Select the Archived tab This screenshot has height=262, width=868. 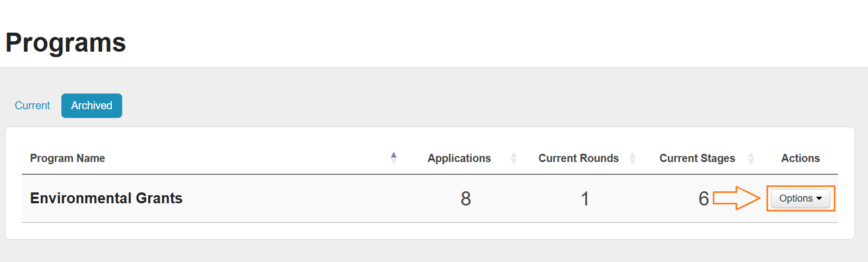(92, 105)
